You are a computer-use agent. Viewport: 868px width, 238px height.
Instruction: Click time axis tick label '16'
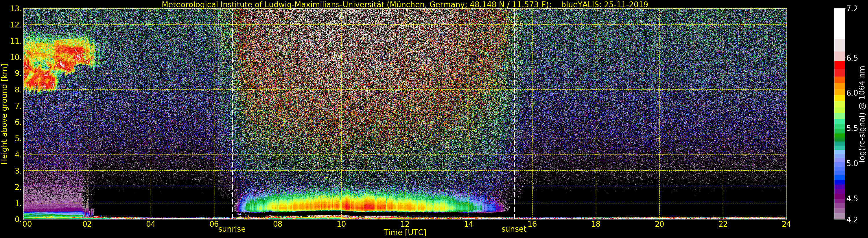pos(532,224)
